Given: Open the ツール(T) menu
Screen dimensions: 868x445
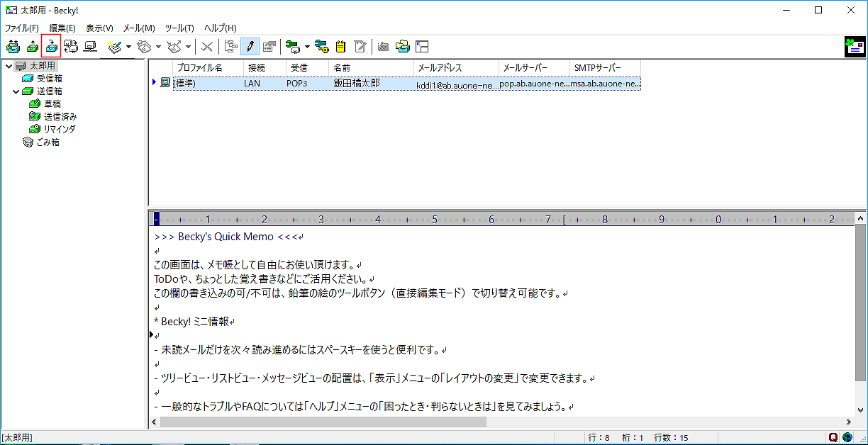Looking at the screenshot, I should point(179,28).
